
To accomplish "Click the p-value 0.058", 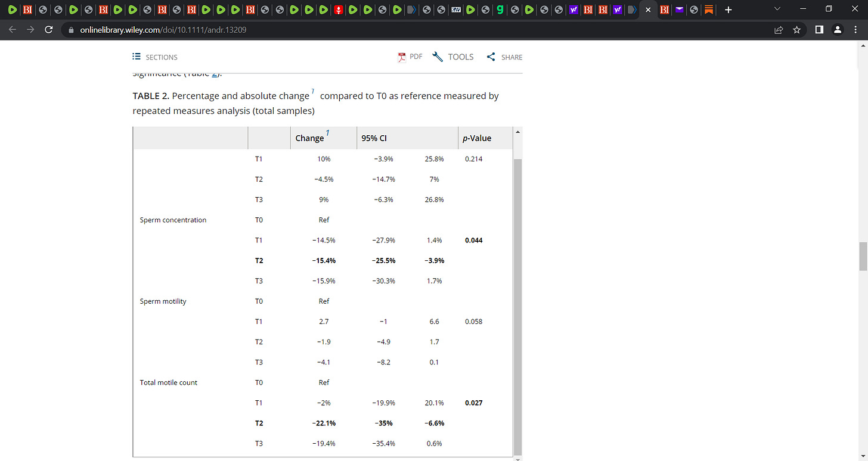I will pos(474,322).
